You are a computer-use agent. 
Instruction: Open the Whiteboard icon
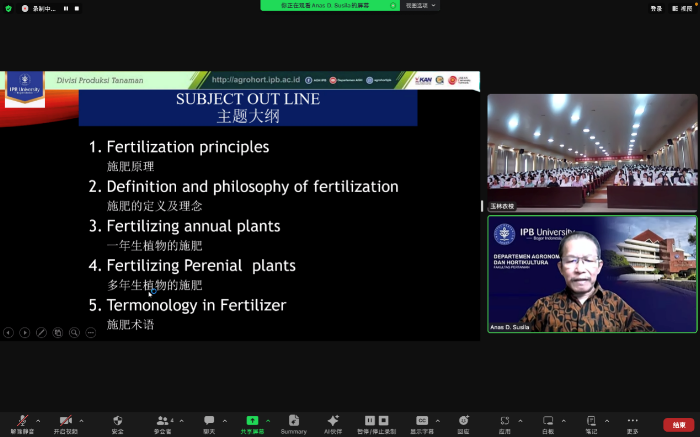[547, 422]
